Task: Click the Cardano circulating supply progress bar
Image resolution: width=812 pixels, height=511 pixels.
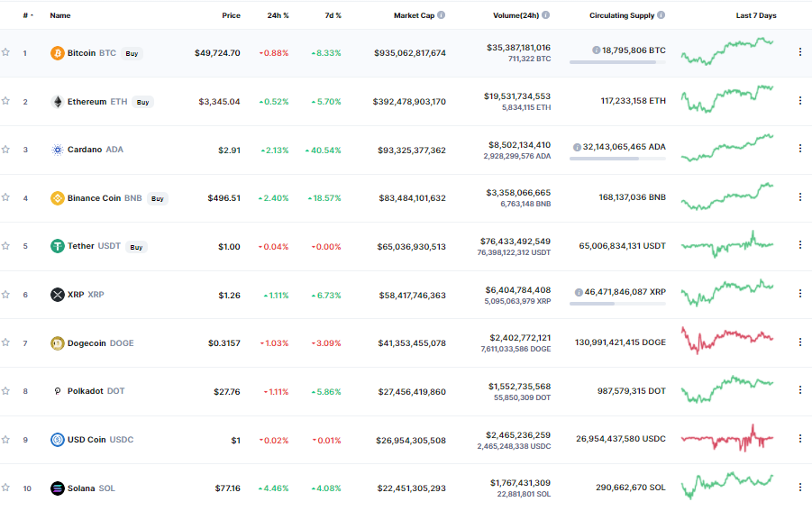Action: tap(617, 159)
